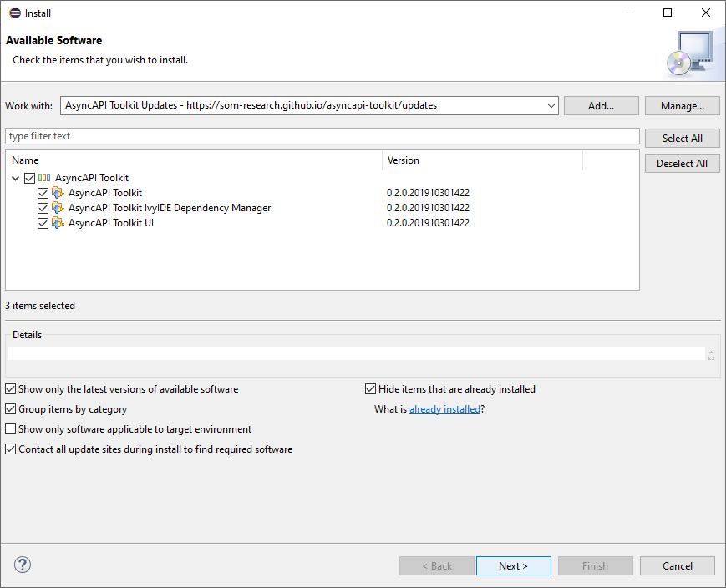This screenshot has width=726, height=588.
Task: Select the AsyncAPI Toolkit UI row label
Action: tap(111, 223)
